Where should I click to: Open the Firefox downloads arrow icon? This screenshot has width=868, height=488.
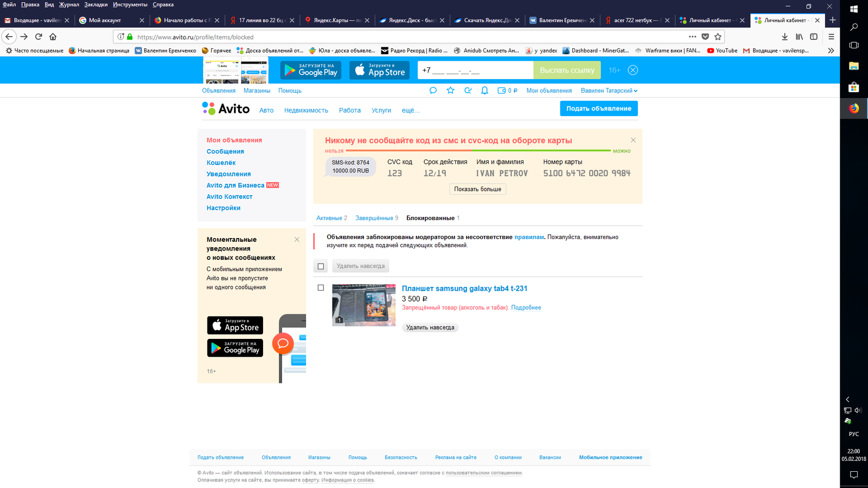coord(784,36)
